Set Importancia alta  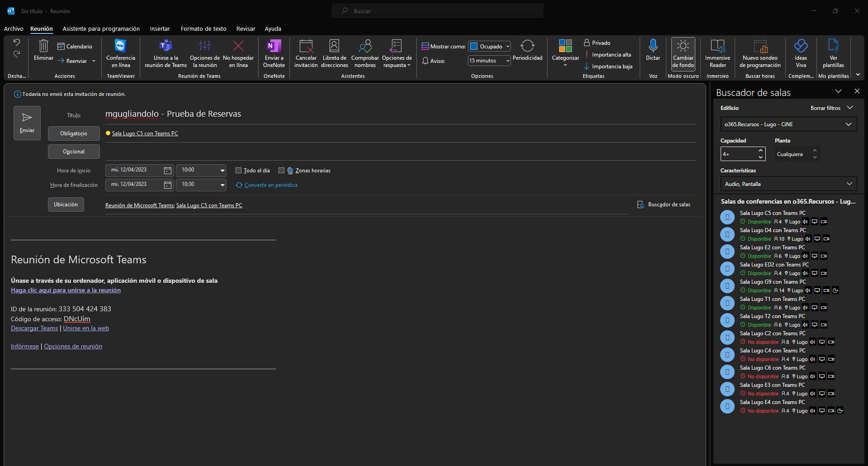tap(608, 55)
